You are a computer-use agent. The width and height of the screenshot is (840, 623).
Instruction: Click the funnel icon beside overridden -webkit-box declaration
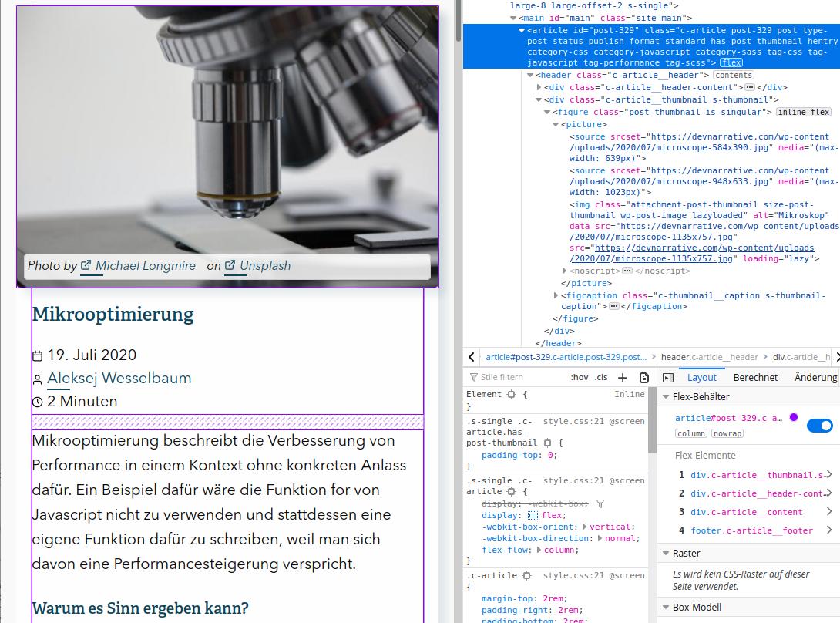click(x=600, y=504)
